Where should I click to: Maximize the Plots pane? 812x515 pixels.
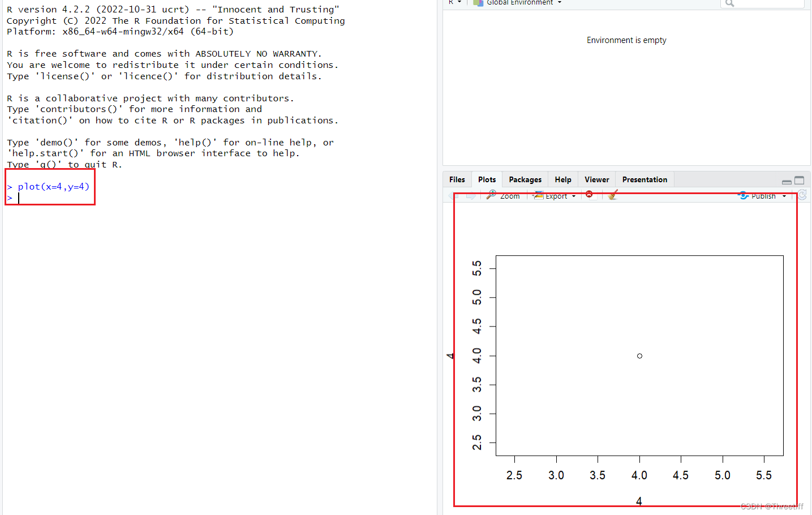pos(799,181)
